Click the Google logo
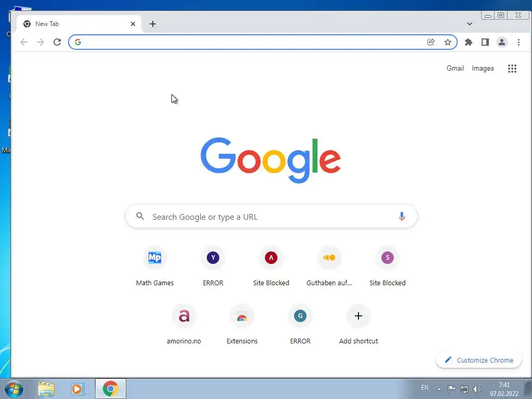This screenshot has width=532, height=399. point(270,160)
